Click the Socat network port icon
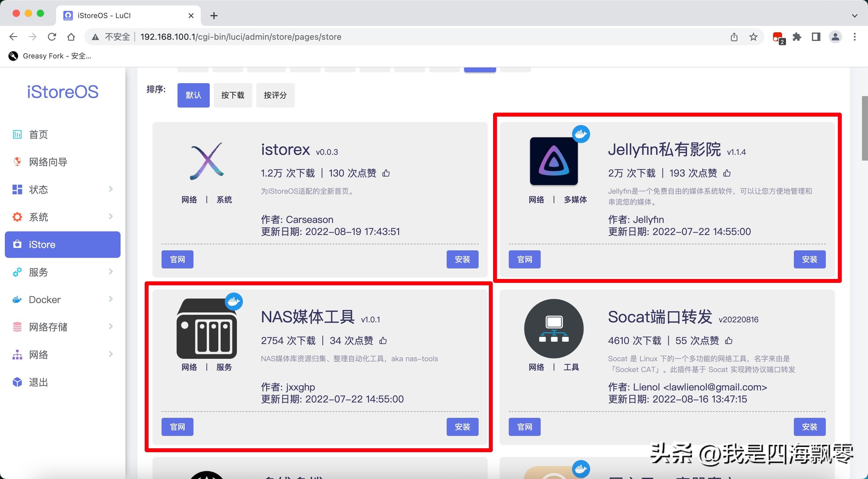 point(554,328)
